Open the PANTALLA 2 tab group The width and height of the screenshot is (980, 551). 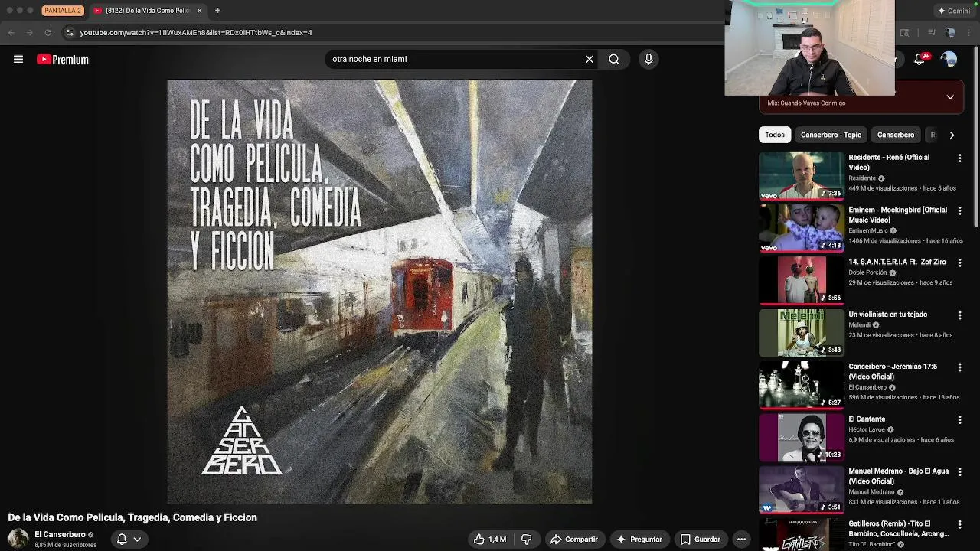tap(62, 11)
